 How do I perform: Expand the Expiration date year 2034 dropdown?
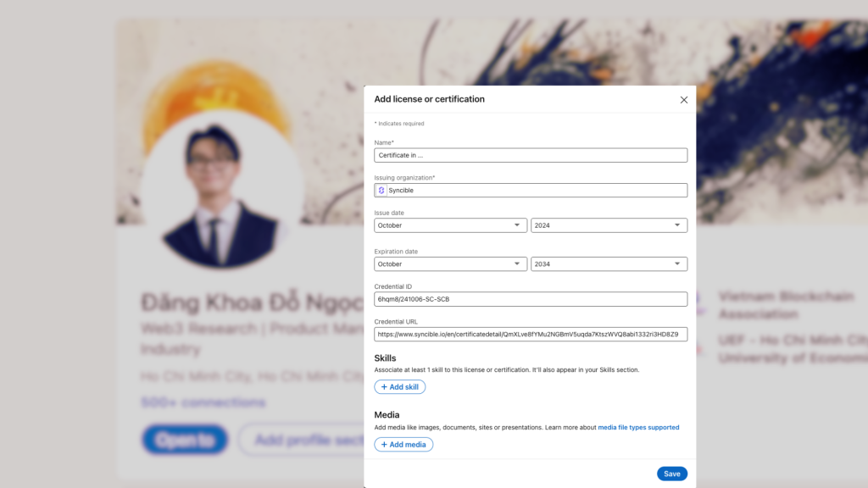[609, 264]
